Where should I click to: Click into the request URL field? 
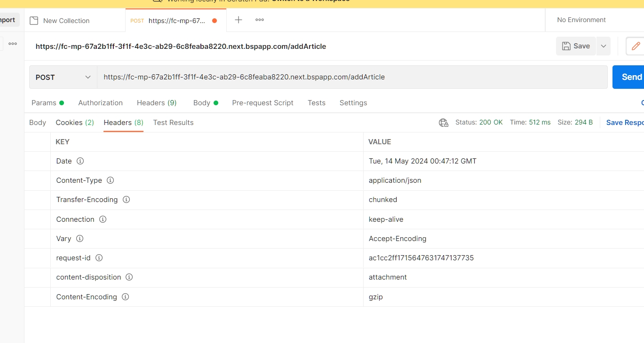pos(352,77)
